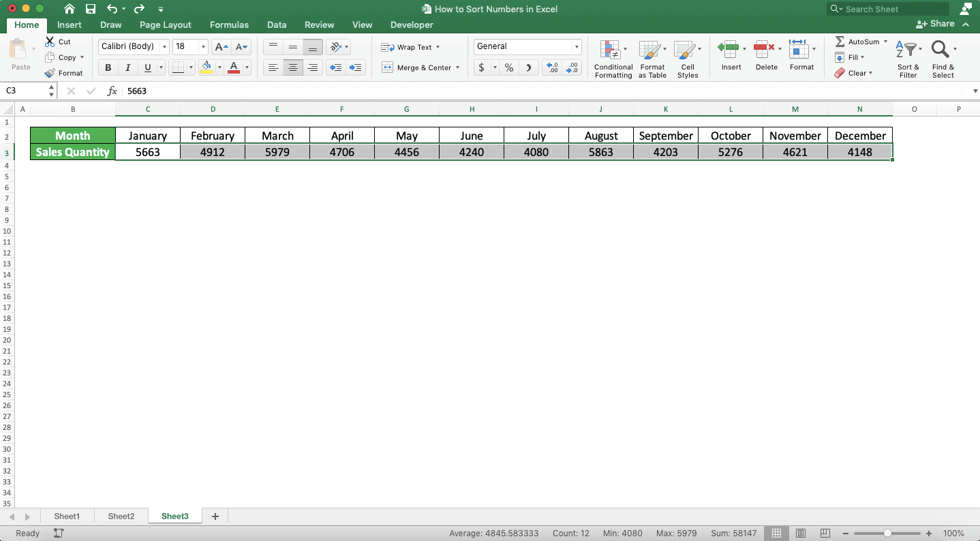This screenshot has width=980, height=541.
Task: Click the Home icon in title bar
Action: tap(70, 9)
